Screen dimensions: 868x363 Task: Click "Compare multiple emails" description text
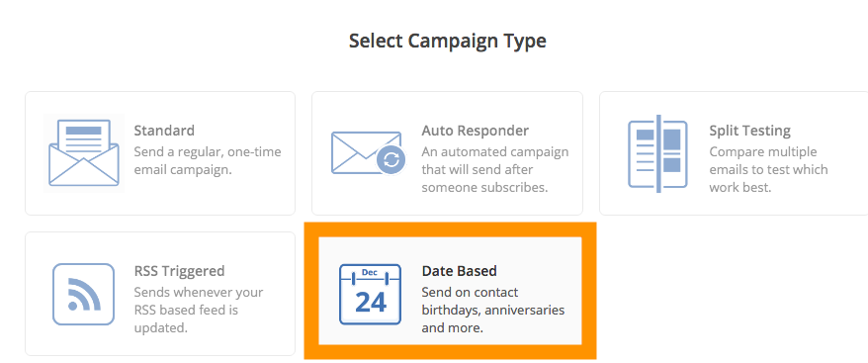(768, 169)
